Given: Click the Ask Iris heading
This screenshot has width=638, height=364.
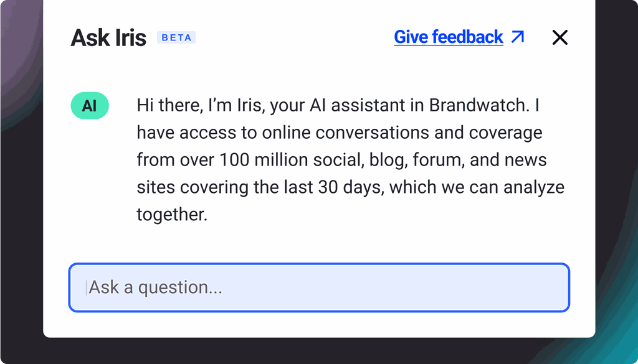Looking at the screenshot, I should pos(108,37).
